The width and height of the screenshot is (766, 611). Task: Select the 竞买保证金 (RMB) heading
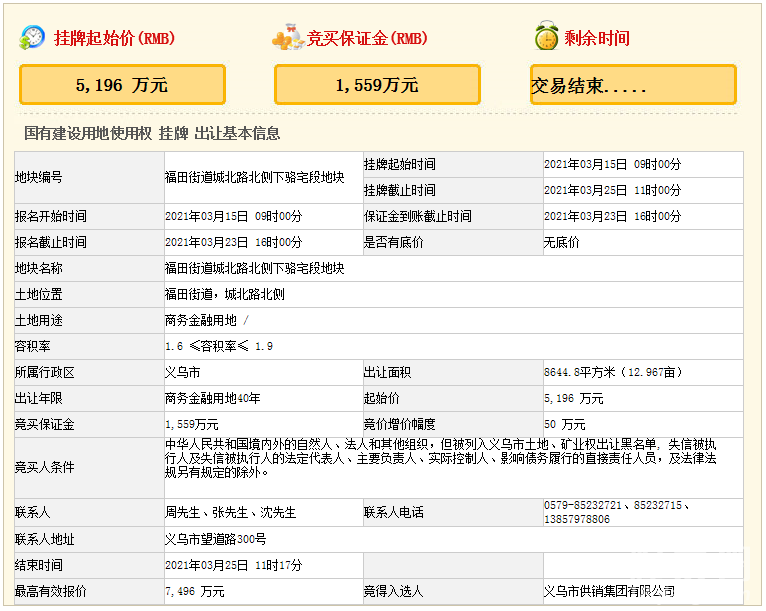pyautogui.click(x=366, y=39)
